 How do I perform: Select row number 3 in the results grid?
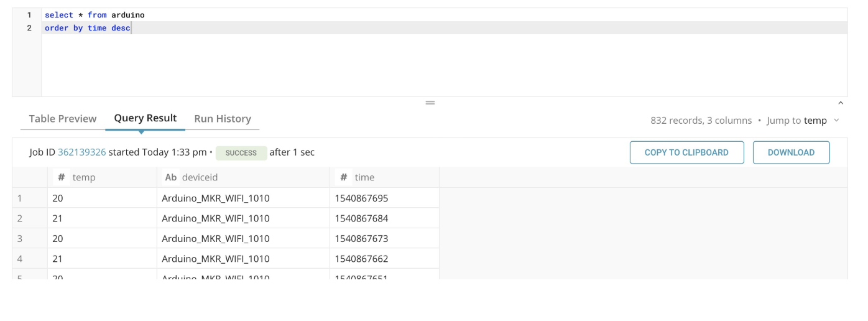point(20,238)
